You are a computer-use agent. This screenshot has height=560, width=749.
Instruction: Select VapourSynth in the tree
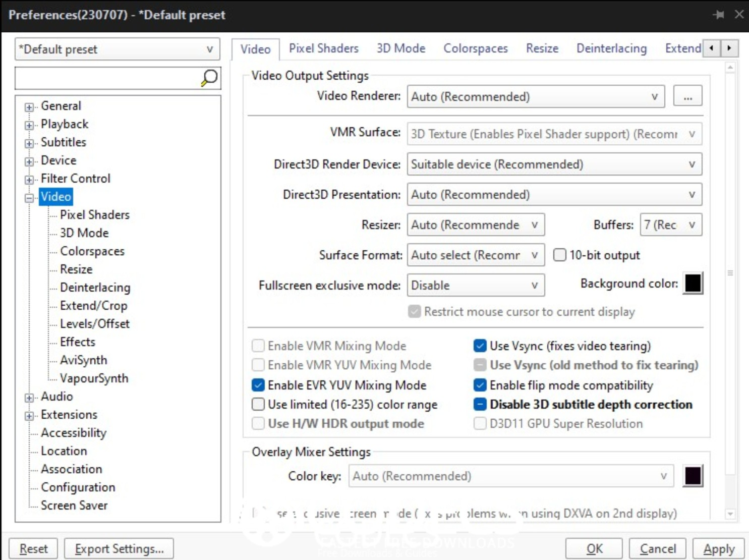pyautogui.click(x=94, y=378)
